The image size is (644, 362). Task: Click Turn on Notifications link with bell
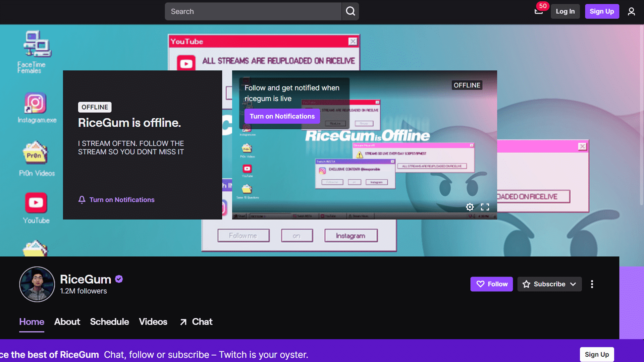coord(116,200)
